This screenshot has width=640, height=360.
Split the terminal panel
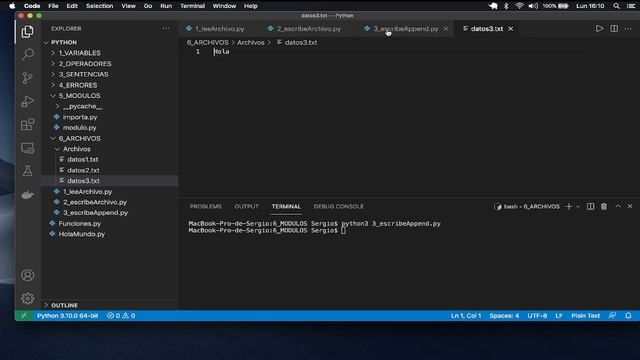coord(590,207)
